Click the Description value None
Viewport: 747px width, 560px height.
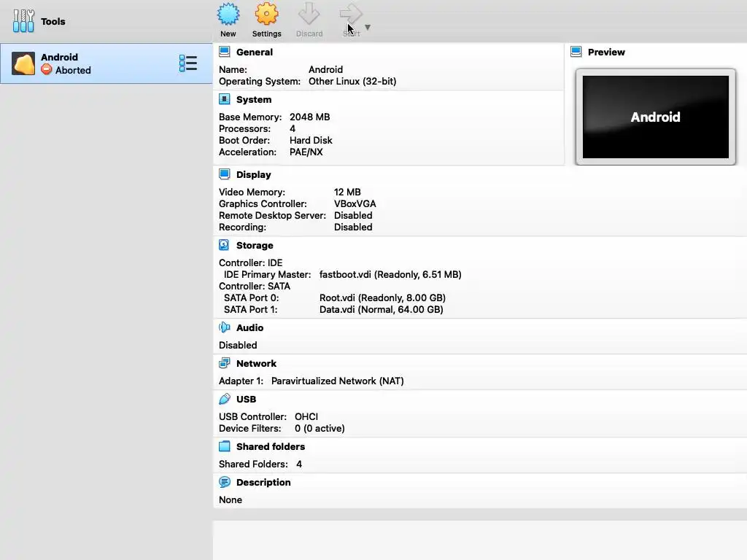click(x=231, y=500)
